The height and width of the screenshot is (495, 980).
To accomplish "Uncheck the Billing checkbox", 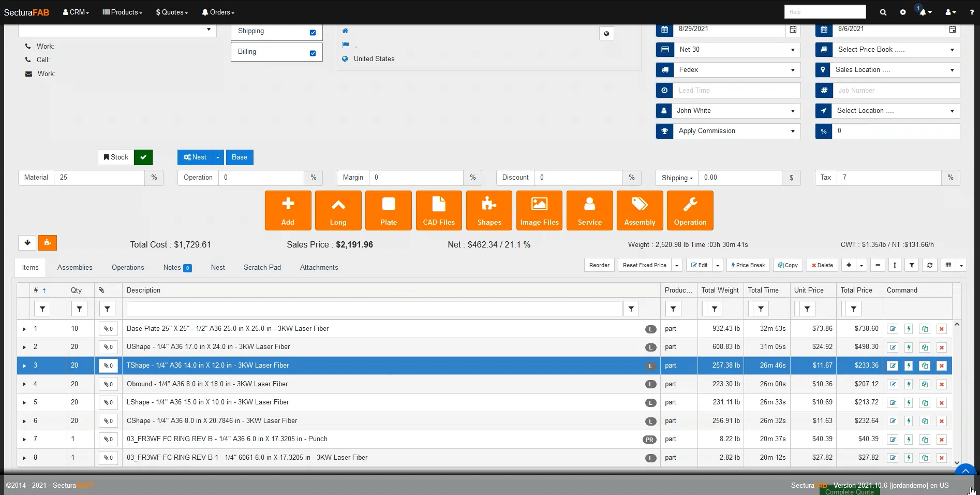I will point(313,53).
